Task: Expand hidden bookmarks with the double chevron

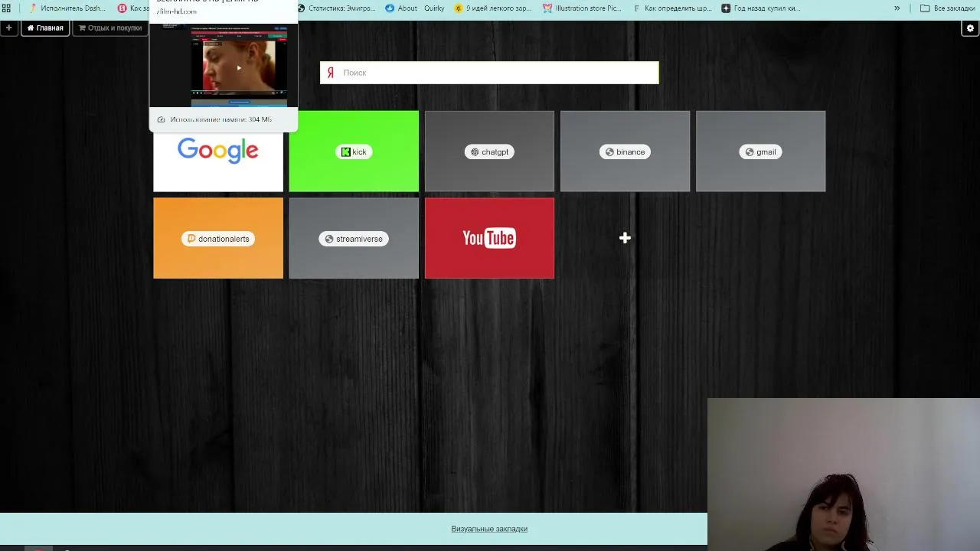Action: [897, 8]
